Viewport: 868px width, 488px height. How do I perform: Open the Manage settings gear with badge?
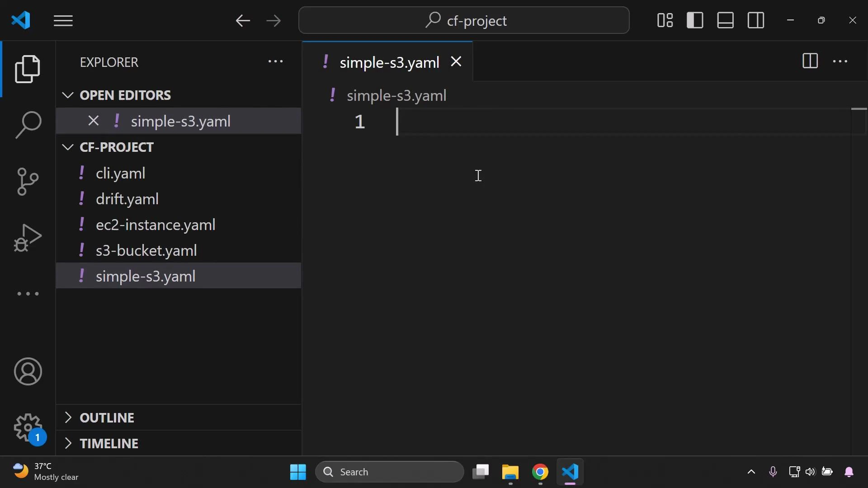28,428
